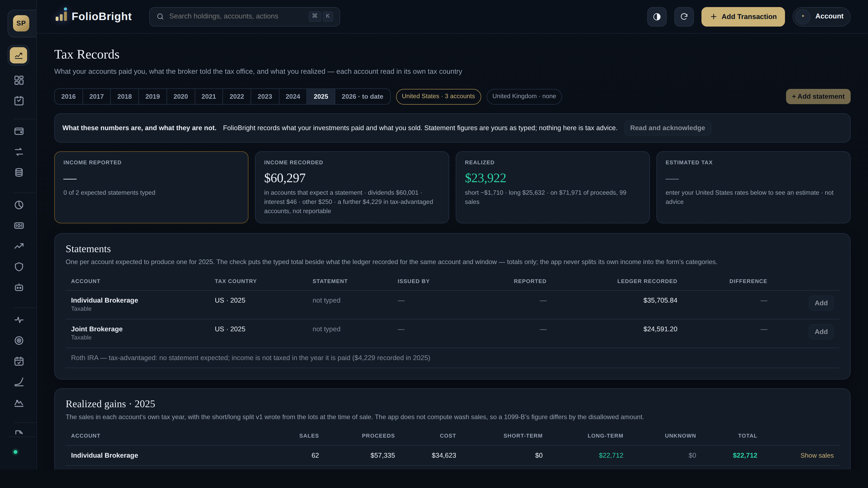Screen dimensions: 868x488
Task: Click the Add statement button
Action: click(x=818, y=97)
